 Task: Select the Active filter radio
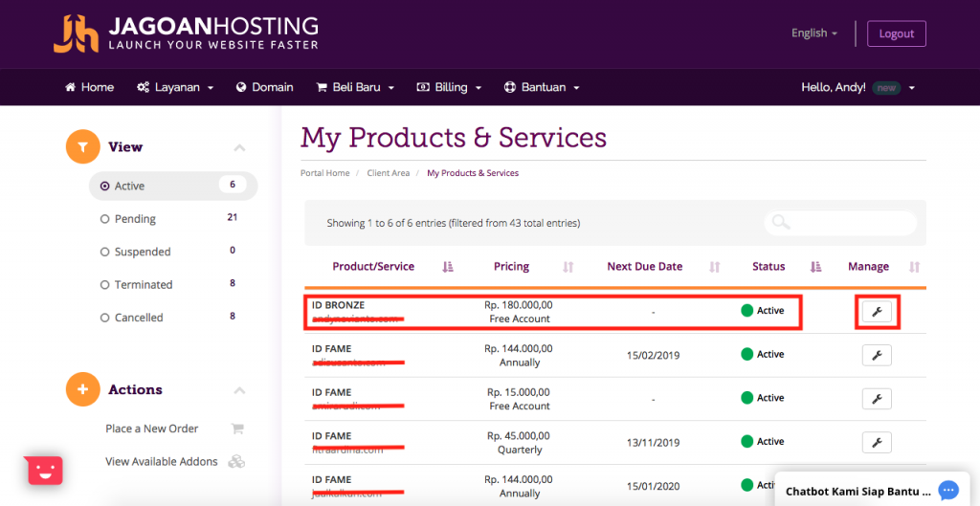(105, 187)
